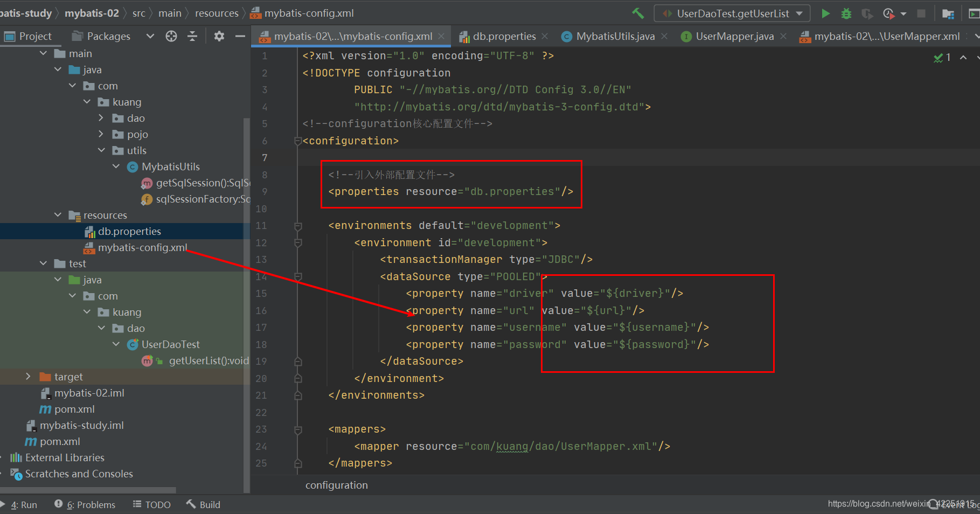
Task: Open the TODO tool window
Action: pyautogui.click(x=151, y=505)
